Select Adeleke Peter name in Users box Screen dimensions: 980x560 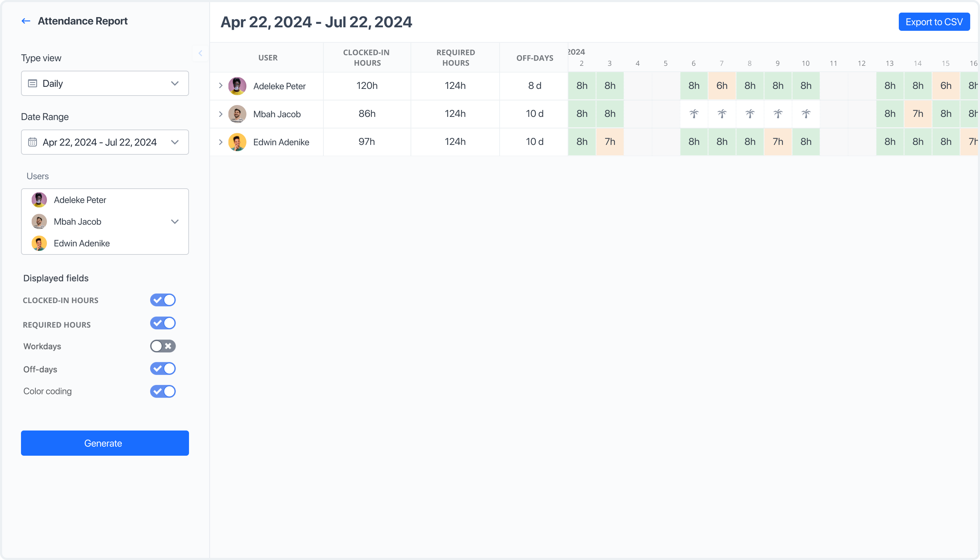pyautogui.click(x=80, y=200)
